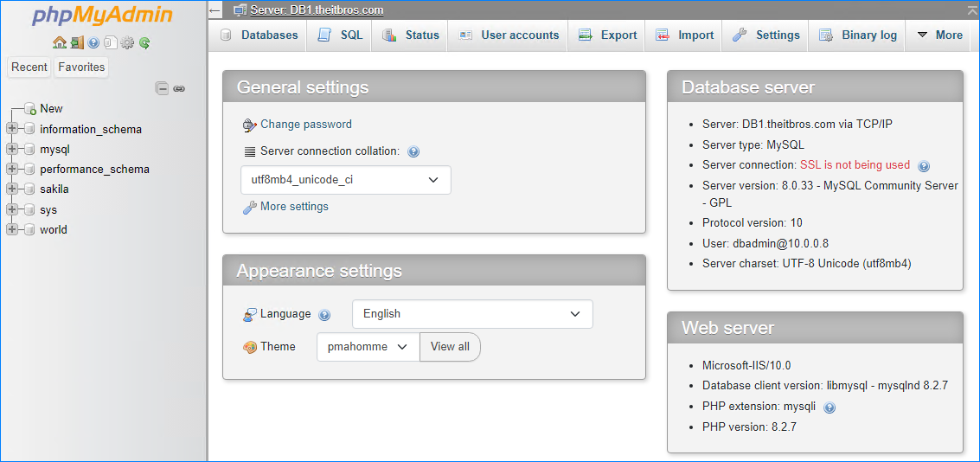Click help icon next to SSL is not being used
This screenshot has height=462, width=980.
tap(924, 166)
